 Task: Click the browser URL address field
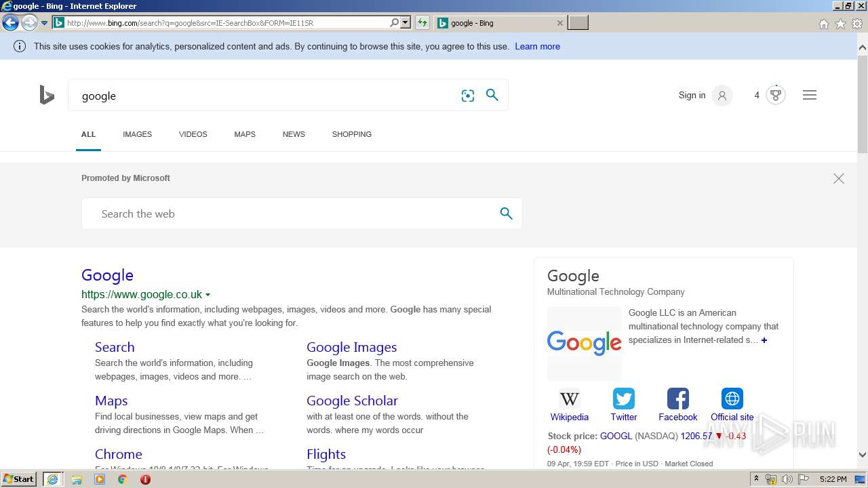coord(227,23)
